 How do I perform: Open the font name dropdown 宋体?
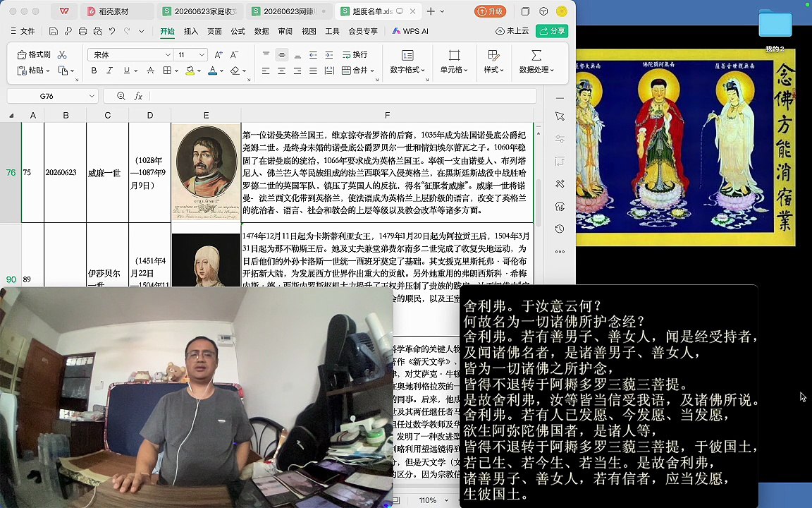coord(168,55)
